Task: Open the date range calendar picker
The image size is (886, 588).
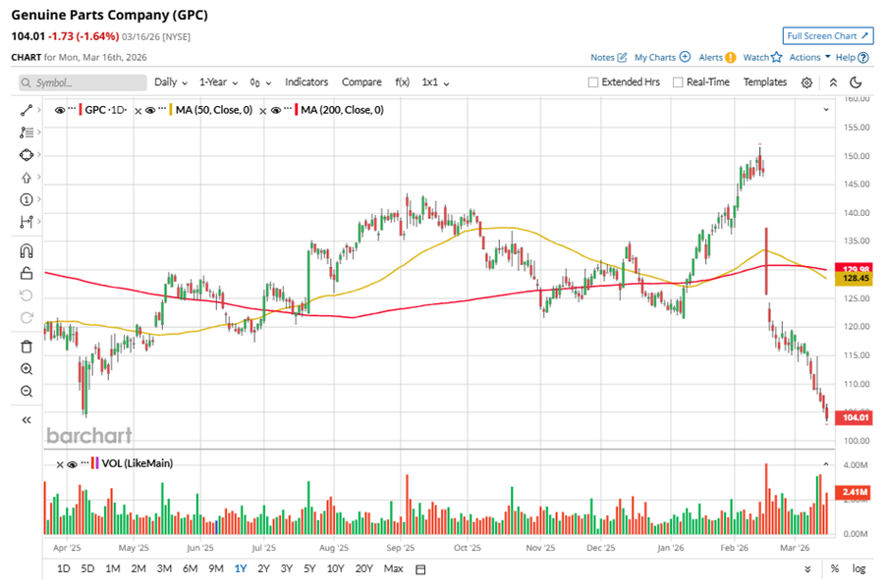Action: point(420,569)
